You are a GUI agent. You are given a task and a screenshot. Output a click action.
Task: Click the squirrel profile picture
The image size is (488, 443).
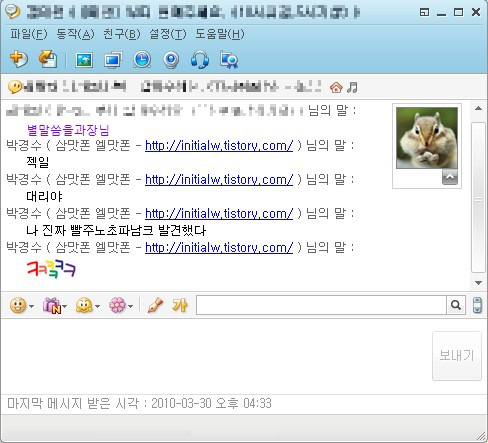427,138
